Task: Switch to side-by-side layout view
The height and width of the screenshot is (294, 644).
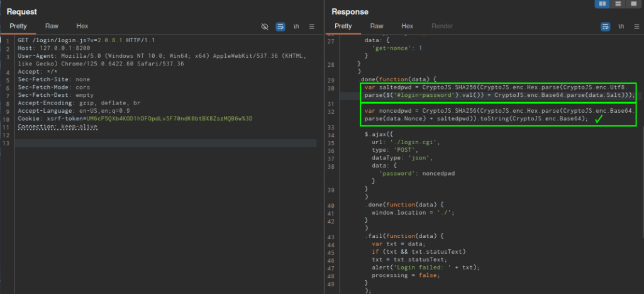Action: [x=602, y=4]
